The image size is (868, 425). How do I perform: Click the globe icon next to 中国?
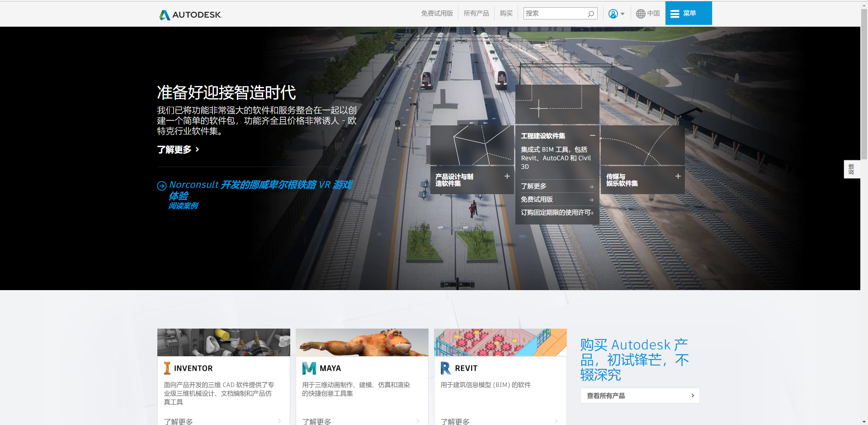coord(641,14)
